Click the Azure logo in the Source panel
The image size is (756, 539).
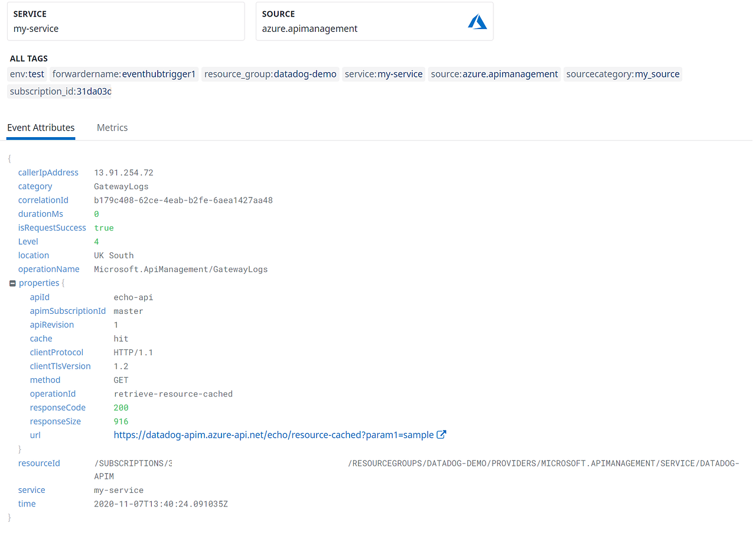477,21
